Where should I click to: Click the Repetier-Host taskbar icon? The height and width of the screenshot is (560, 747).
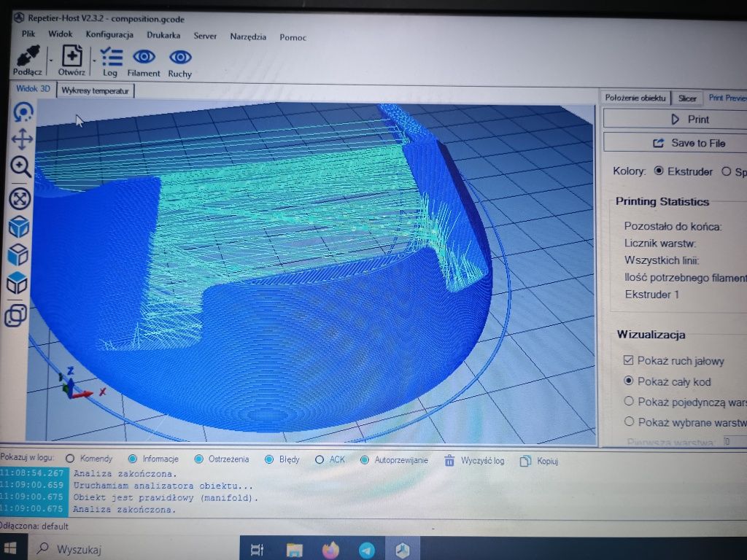coord(403,551)
